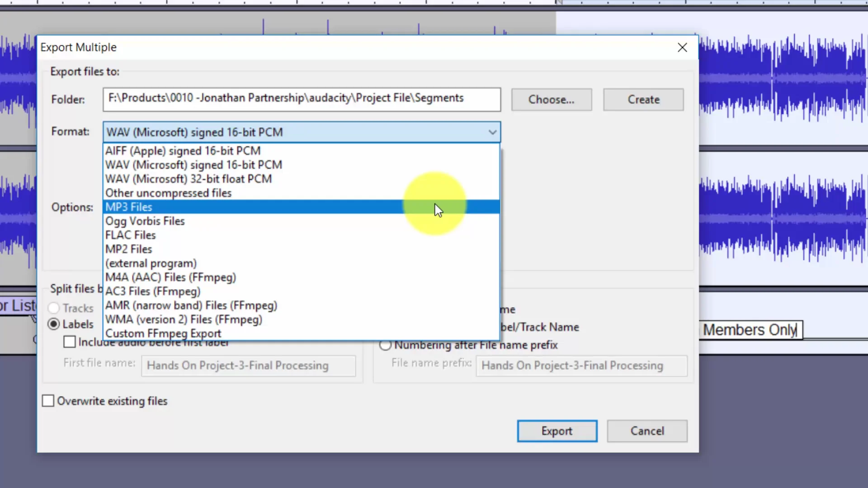Select M4A (AAC) Files (FFmpeg)
The width and height of the screenshot is (868, 488).
302,277
